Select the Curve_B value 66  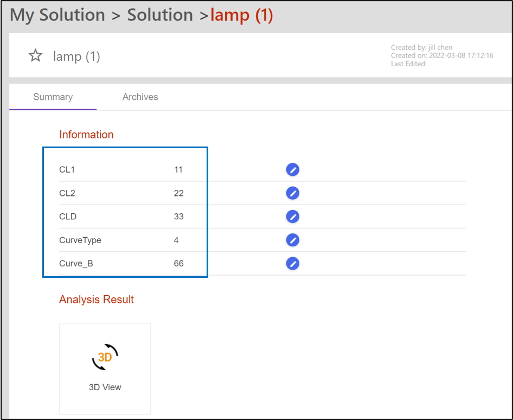point(178,264)
